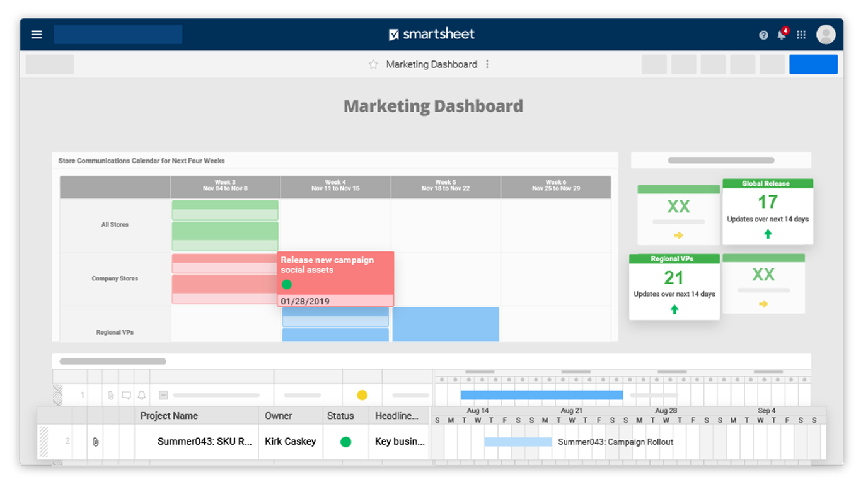Click the yellow status dot in row 1
The image size is (868, 499).
point(362,395)
